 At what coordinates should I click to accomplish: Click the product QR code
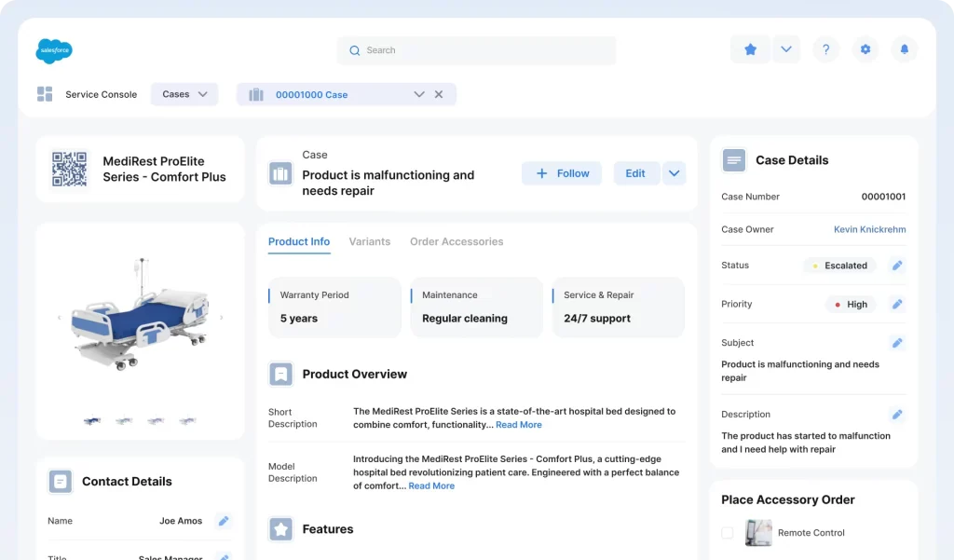[69, 169]
